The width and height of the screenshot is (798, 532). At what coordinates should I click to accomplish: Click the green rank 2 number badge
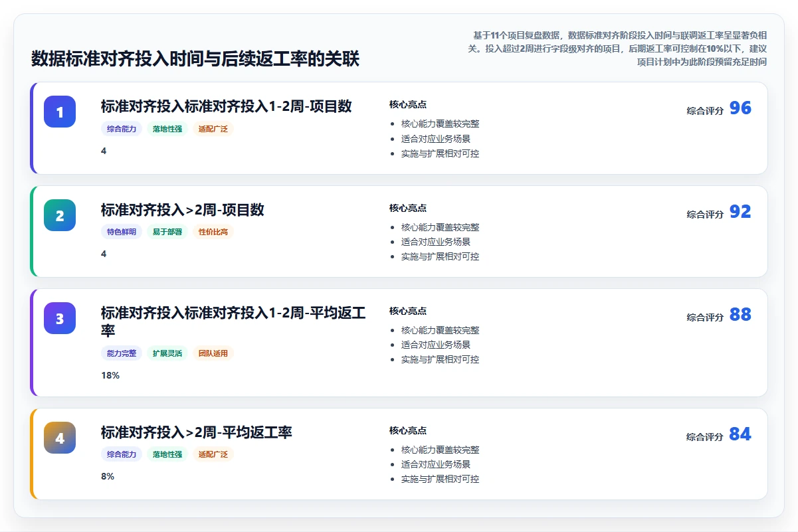click(x=60, y=215)
